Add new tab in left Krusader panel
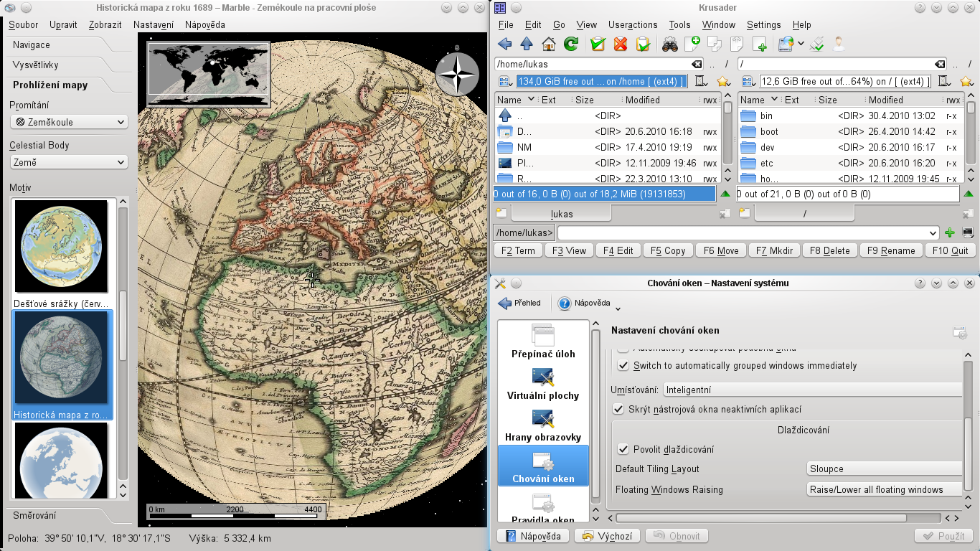 point(501,213)
